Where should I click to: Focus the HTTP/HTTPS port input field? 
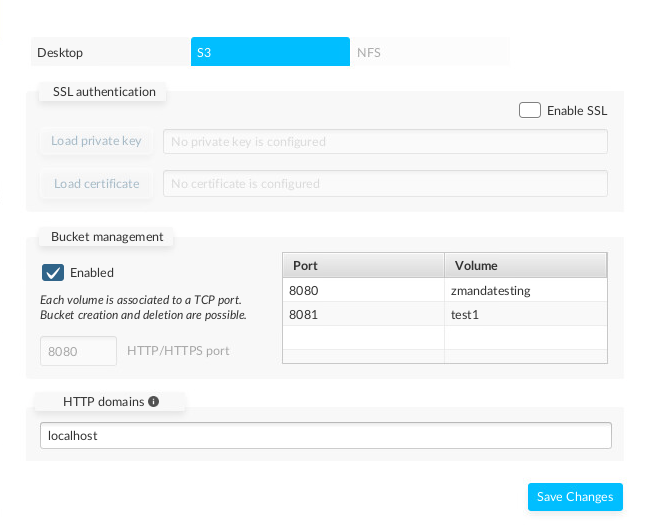pos(78,351)
